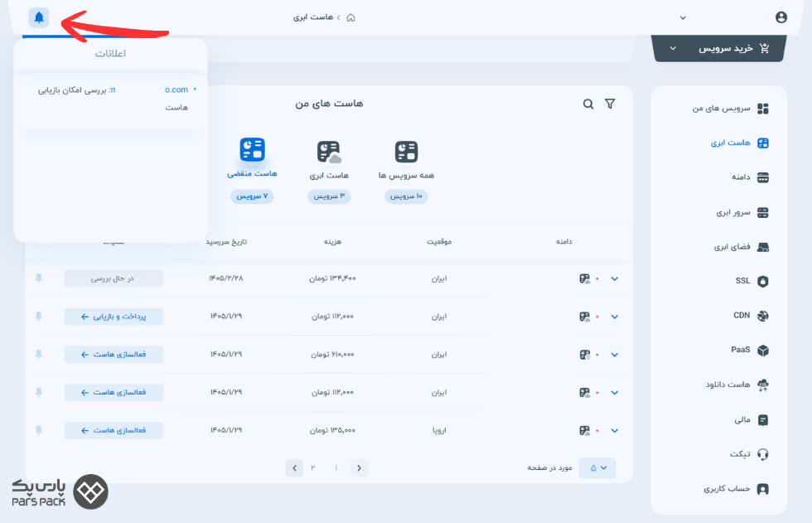The height and width of the screenshot is (523, 812).
Task: Click the هاست دانلود cloud icon
Action: tap(763, 385)
